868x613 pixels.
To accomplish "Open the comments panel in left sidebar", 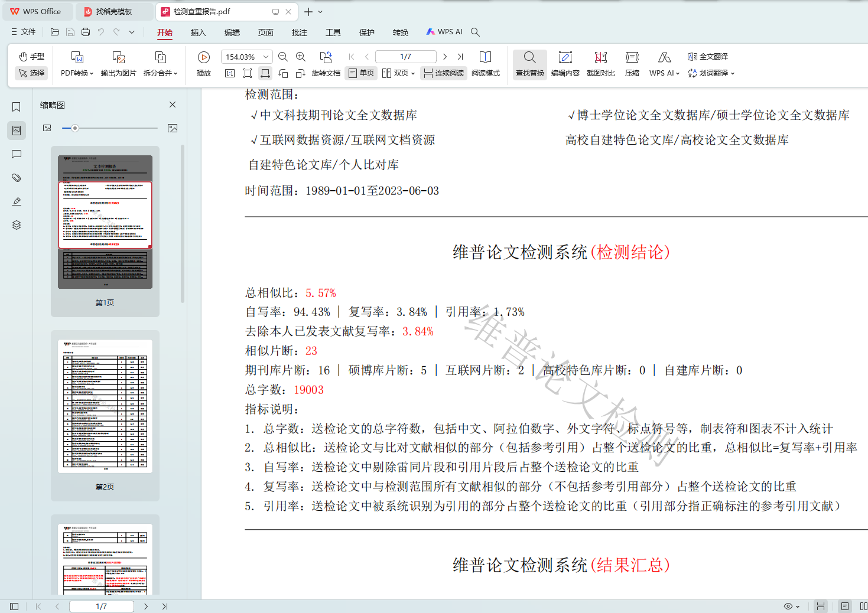I will point(17,154).
